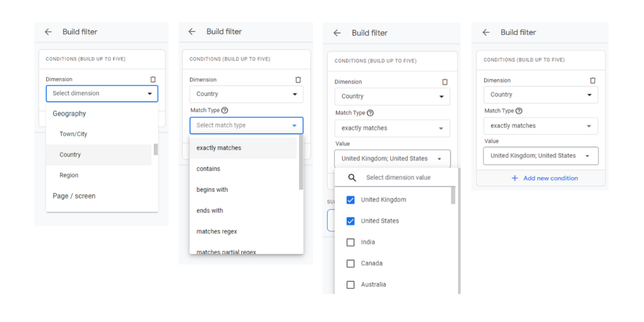Tick the Australia checkbox
Screen dimensions: 644x322
pyautogui.click(x=350, y=284)
